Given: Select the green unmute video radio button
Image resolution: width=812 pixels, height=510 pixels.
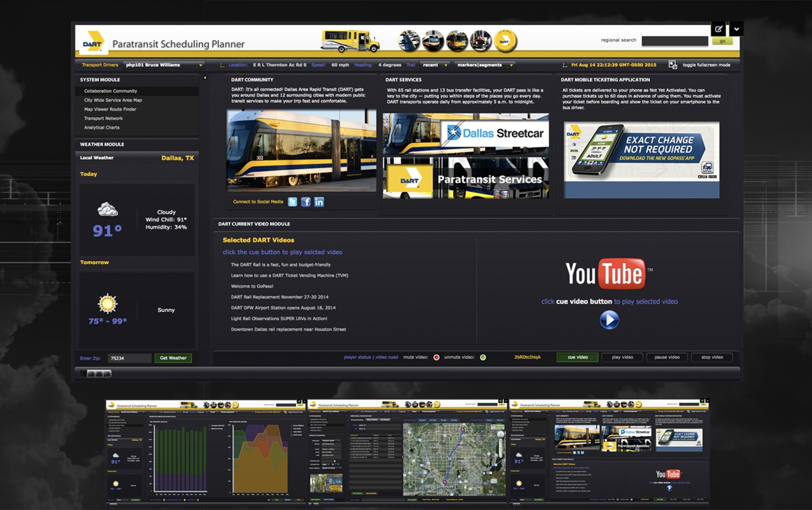Looking at the screenshot, I should click(483, 358).
